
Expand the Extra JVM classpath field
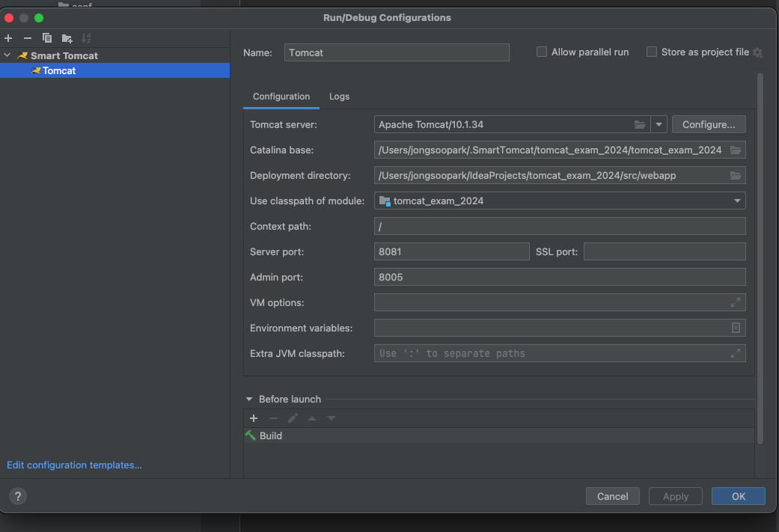point(736,353)
